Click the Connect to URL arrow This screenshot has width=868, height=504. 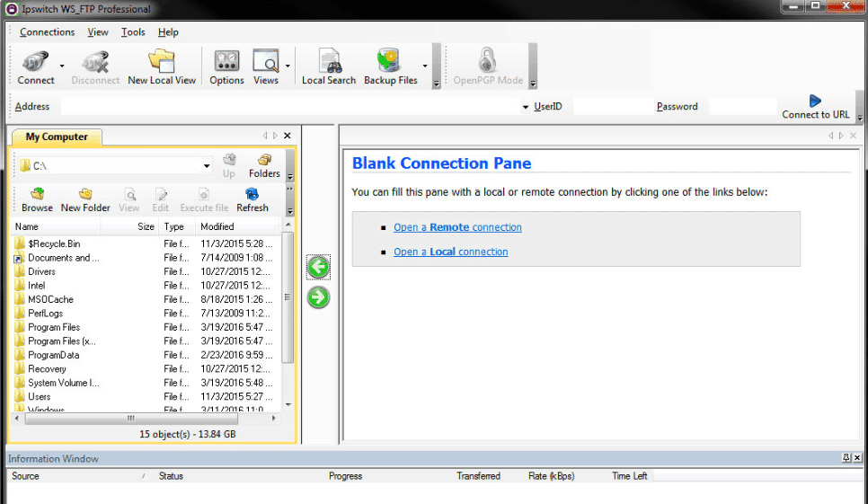pos(815,101)
